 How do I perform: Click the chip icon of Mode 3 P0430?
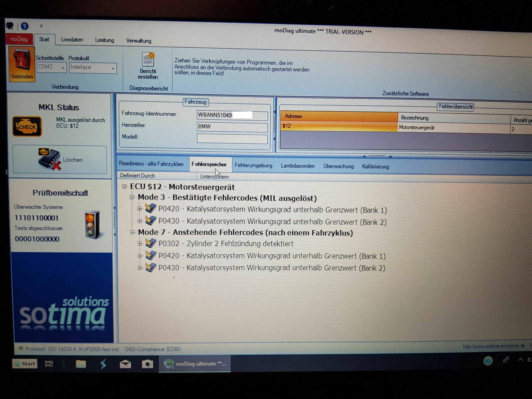point(151,220)
